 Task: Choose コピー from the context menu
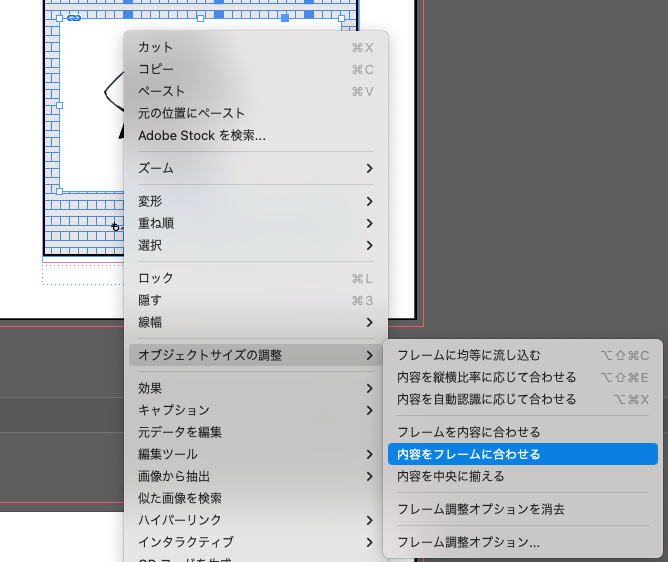pyautogui.click(x=256, y=69)
